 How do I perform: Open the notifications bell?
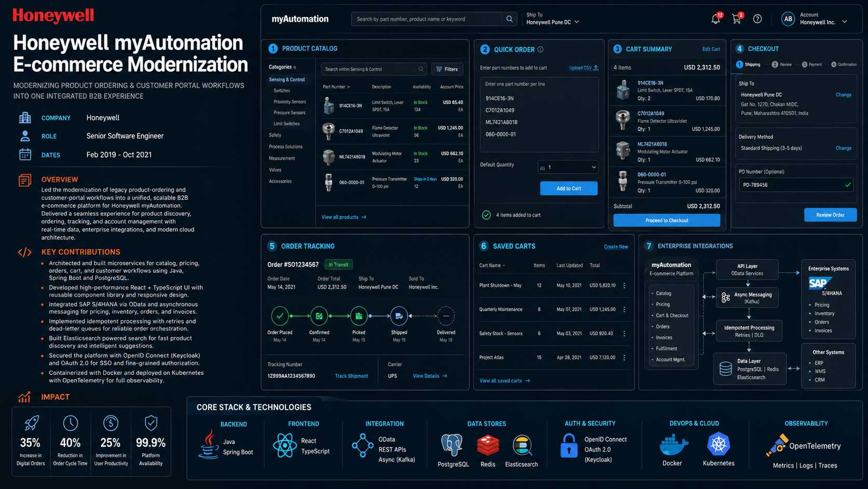[715, 19]
